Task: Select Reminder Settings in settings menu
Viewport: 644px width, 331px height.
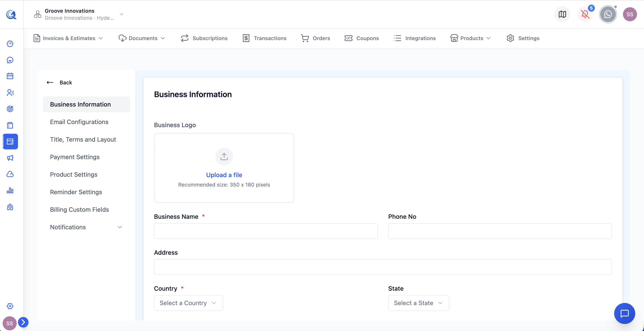Action: (76, 192)
